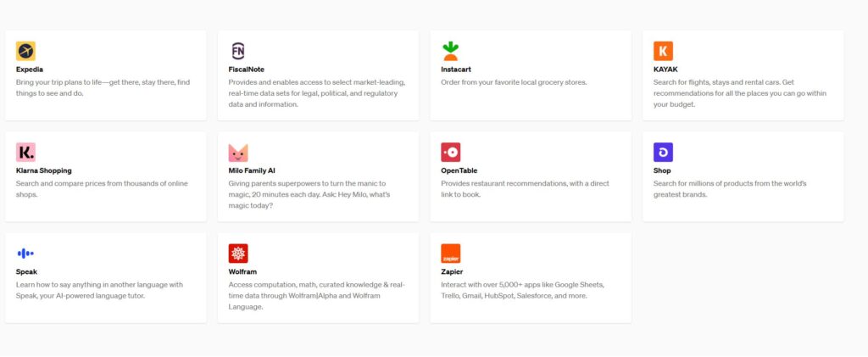Select the blue Speak waveform icon
This screenshot has height=357, width=868.
(25, 254)
